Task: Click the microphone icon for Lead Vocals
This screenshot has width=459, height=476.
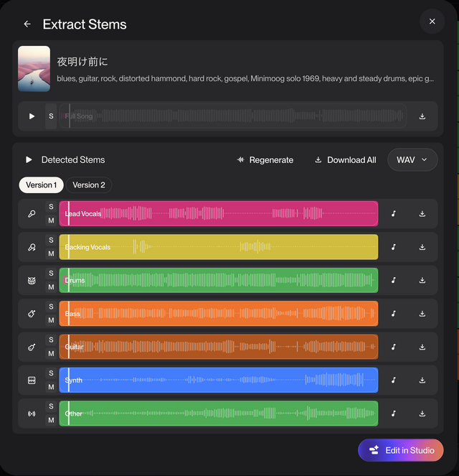Action: click(x=32, y=214)
